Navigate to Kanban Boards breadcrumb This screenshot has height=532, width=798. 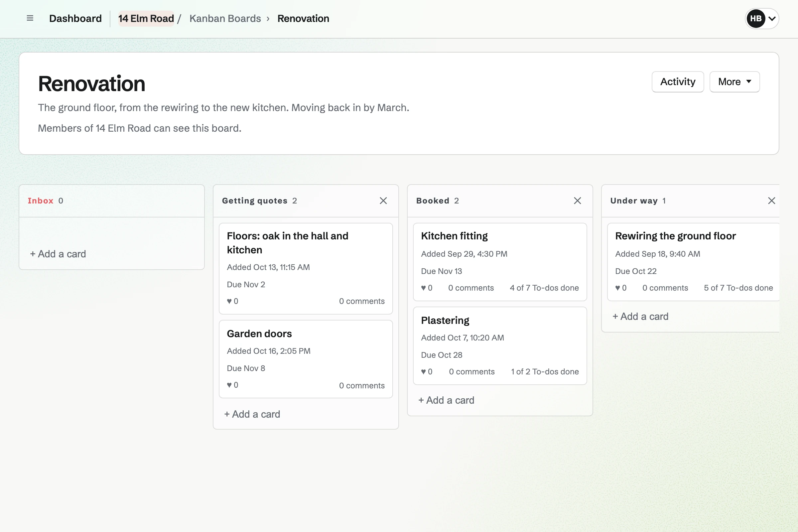click(x=225, y=18)
